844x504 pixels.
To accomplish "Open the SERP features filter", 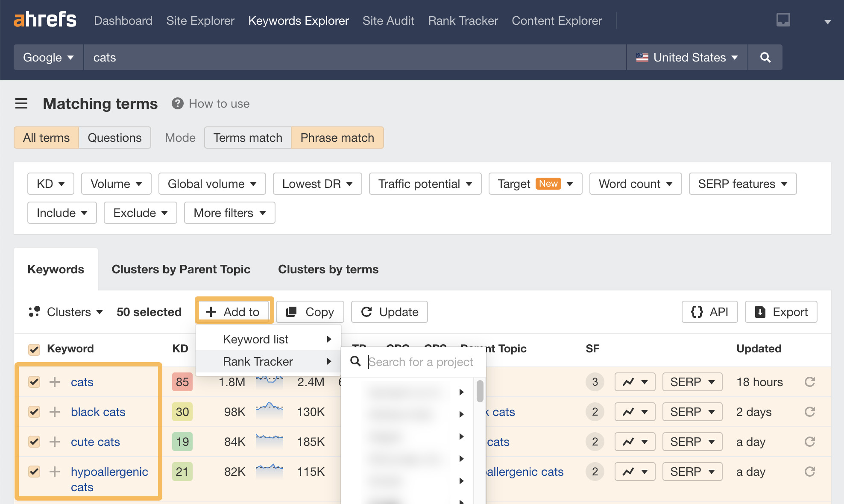I will 742,184.
